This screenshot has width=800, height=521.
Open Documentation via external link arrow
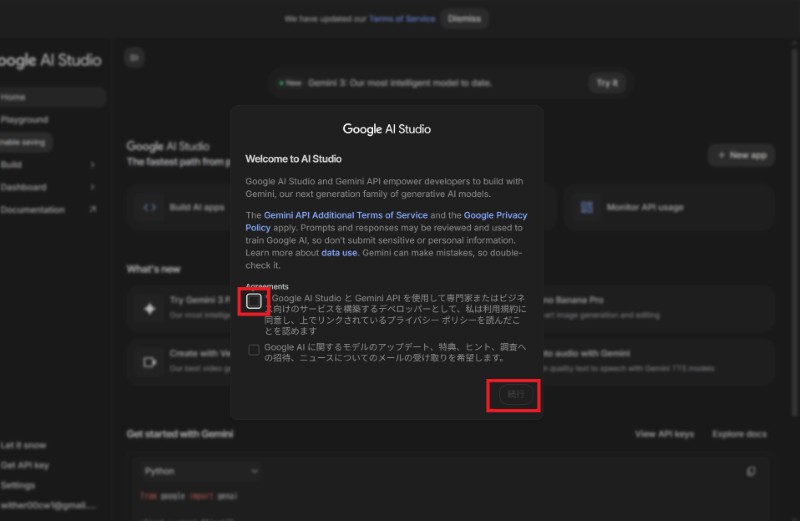click(x=92, y=210)
